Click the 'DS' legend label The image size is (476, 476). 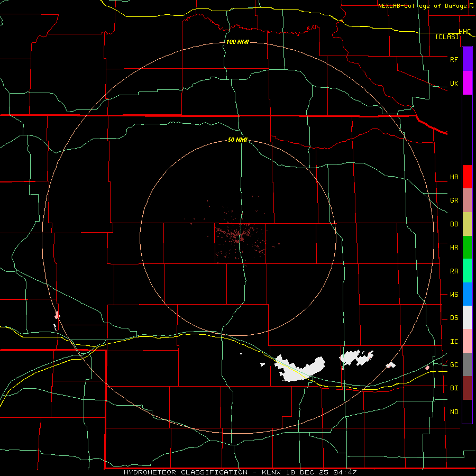pyautogui.click(x=454, y=318)
